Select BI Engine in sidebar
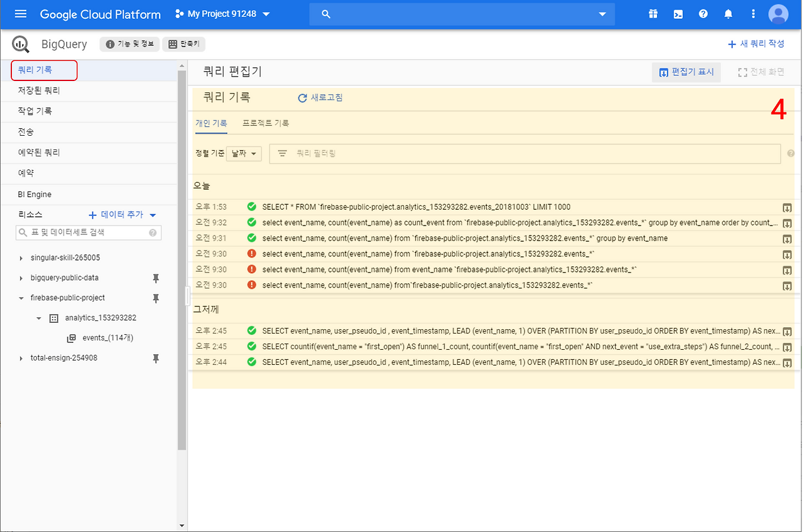This screenshot has width=804, height=532. (89, 195)
